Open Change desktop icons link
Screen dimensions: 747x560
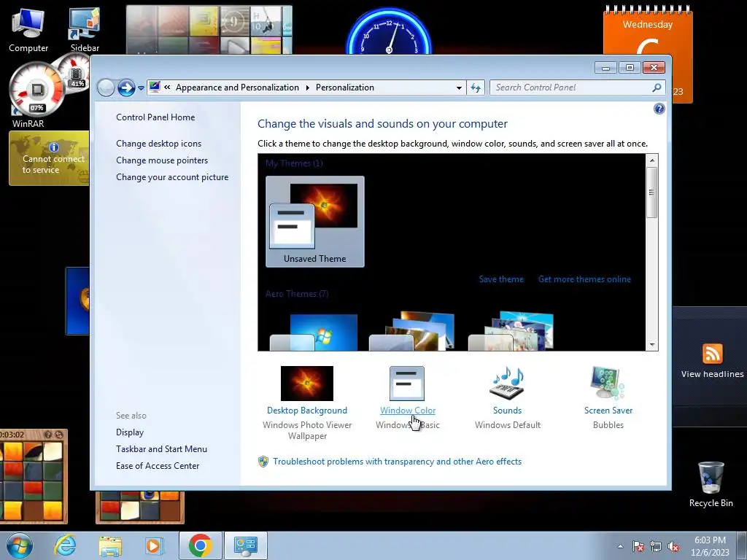[158, 144]
